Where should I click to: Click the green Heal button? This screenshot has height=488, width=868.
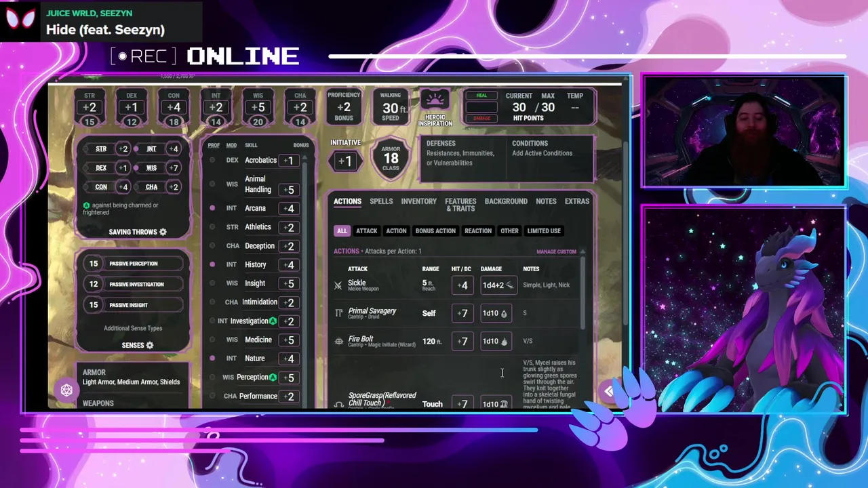click(481, 96)
